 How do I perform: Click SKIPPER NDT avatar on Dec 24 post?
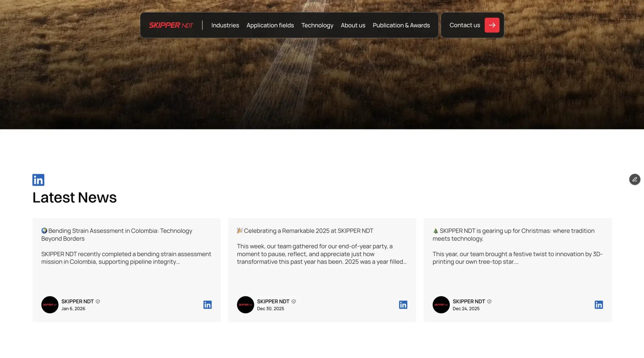pos(441,305)
